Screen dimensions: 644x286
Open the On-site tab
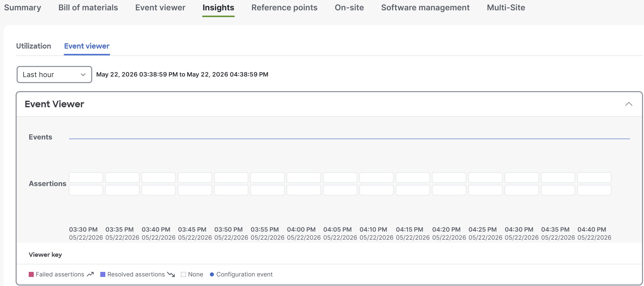tap(349, 8)
